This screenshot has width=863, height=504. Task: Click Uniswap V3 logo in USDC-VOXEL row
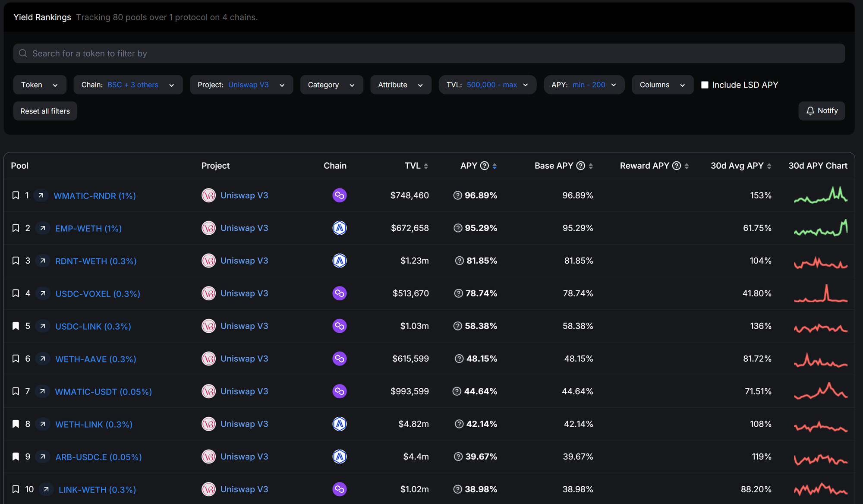click(208, 293)
